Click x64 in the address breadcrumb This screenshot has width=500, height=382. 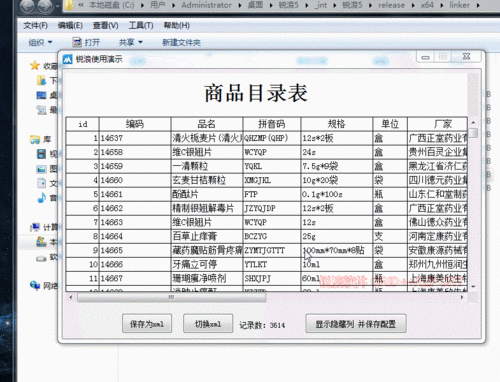[x=427, y=5]
